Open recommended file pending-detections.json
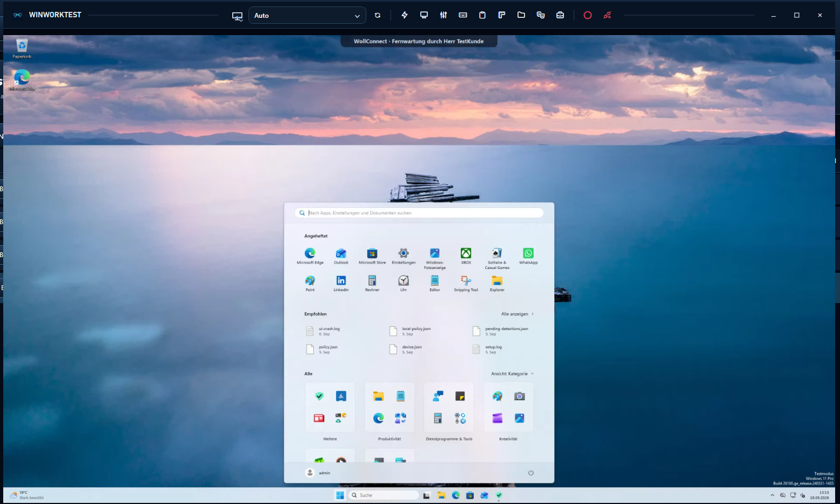 pyautogui.click(x=501, y=331)
